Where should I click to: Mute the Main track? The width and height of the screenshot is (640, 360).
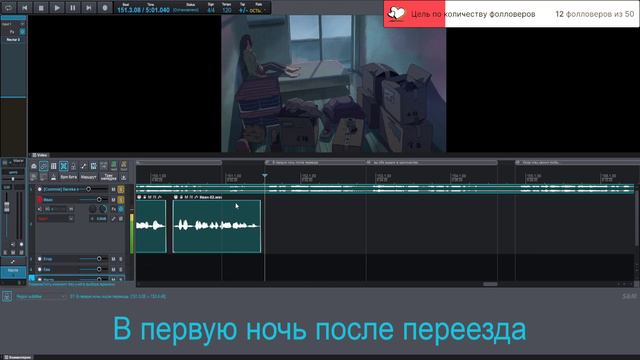113,200
